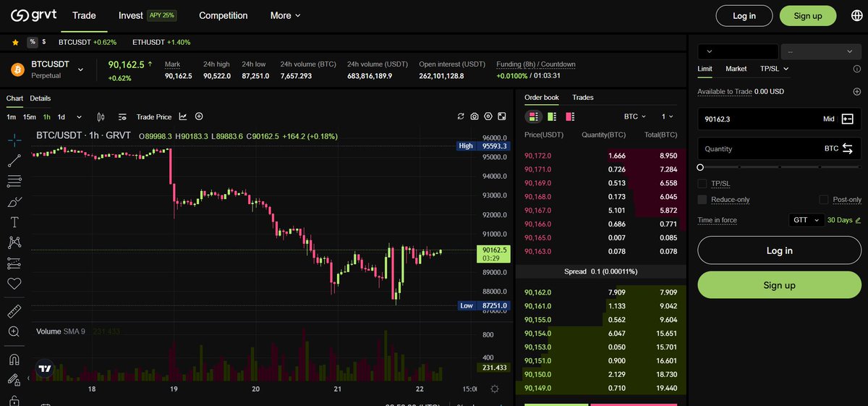Click the top Sign up button
The height and width of the screenshot is (406, 868).
click(x=808, y=16)
